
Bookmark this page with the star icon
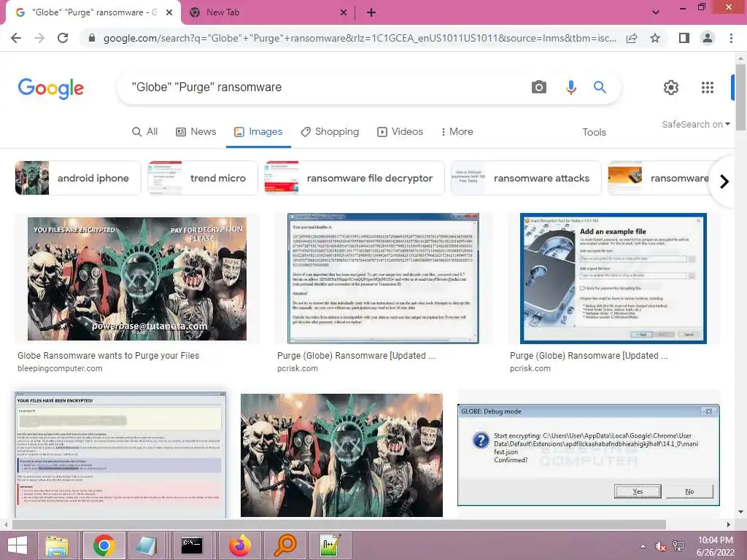coord(656,38)
